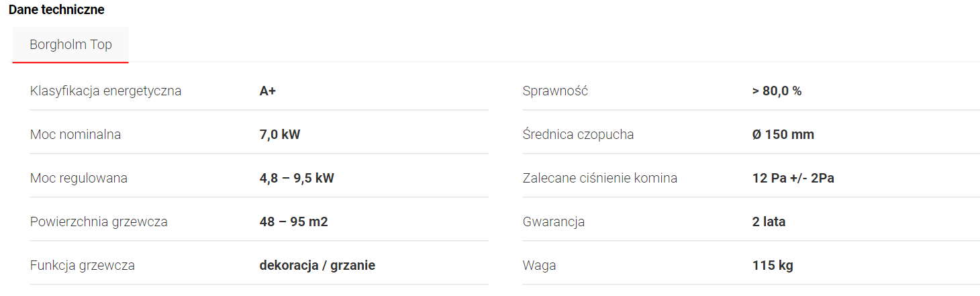
Task: Select the dekoracja / grzanie value
Action: coord(317,265)
